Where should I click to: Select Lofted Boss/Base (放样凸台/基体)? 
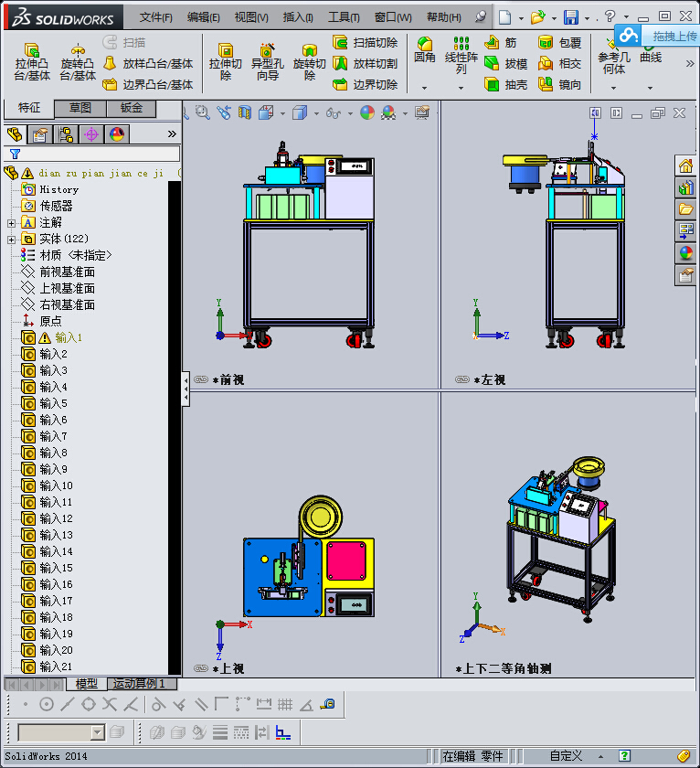(x=148, y=64)
